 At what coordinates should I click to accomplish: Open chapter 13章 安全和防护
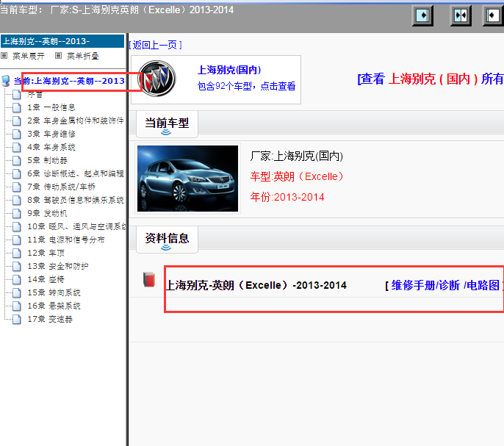pyautogui.click(x=58, y=266)
